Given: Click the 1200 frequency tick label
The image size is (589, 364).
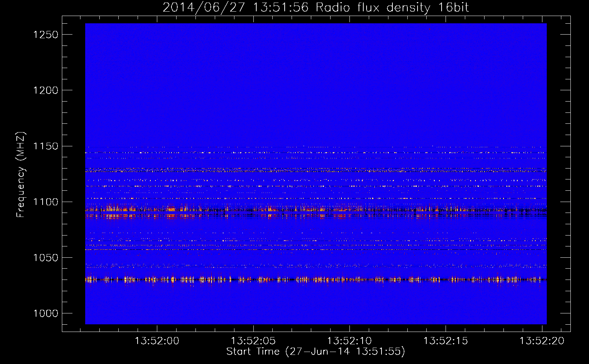Looking at the screenshot, I should click(46, 90).
